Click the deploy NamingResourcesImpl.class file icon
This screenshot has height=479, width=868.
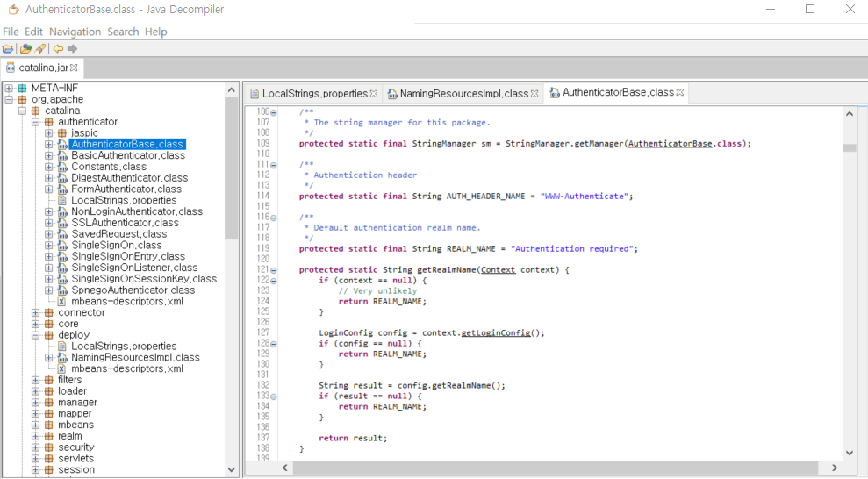click(62, 357)
